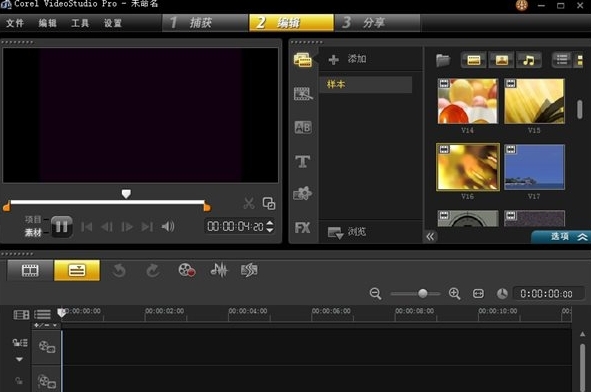This screenshot has height=392, width=591.
Task: Enlarge the preview window icon
Action: tap(269, 204)
